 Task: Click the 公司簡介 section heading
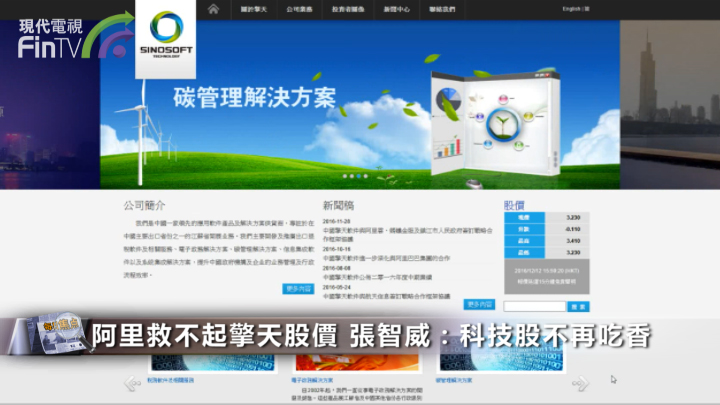tap(144, 205)
